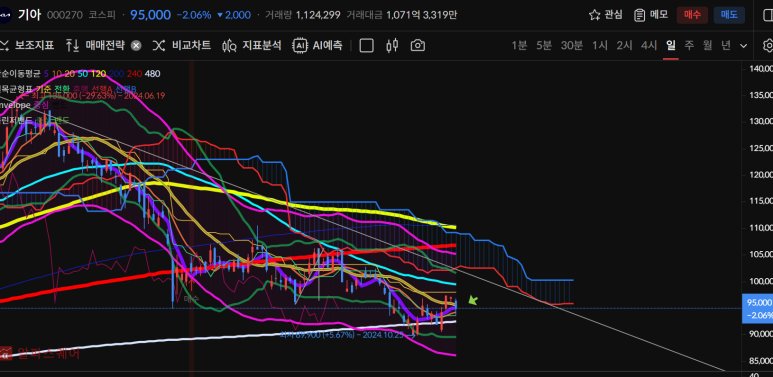Click the stock code 000270
Screen dimensions: 773x377
65,15
